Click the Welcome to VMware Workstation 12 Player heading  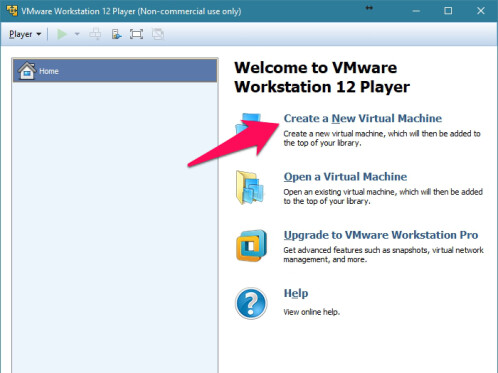click(x=322, y=77)
